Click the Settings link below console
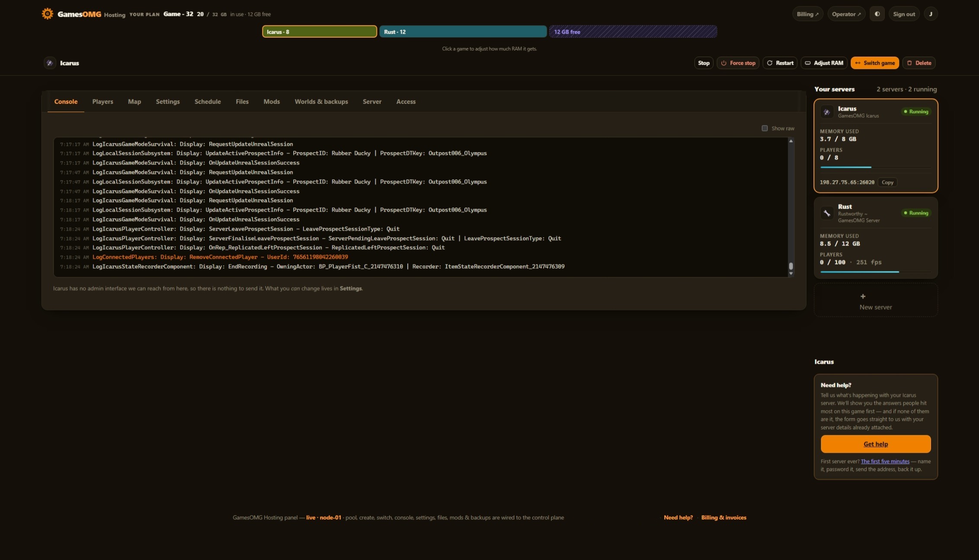Viewport: 979px width, 560px height. (x=350, y=289)
